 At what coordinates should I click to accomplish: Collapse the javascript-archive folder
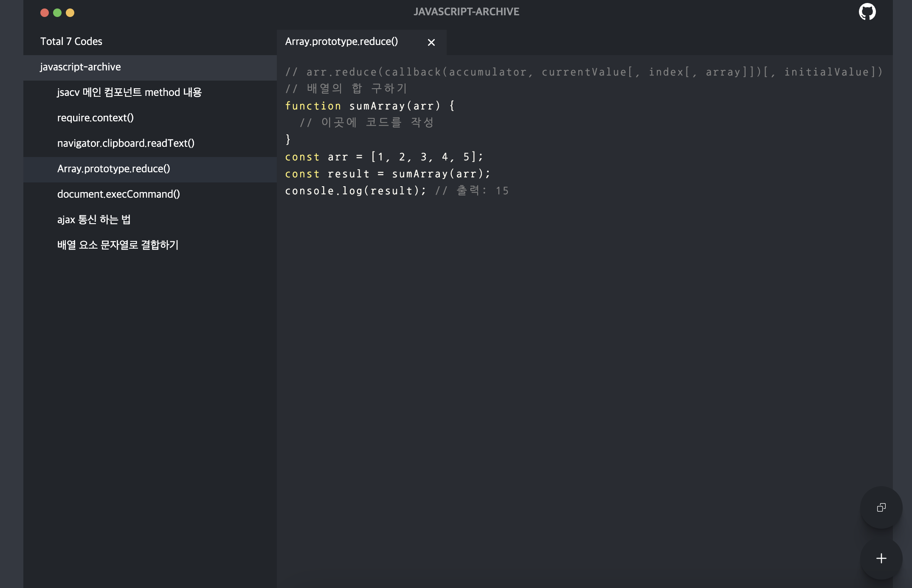[x=80, y=67]
